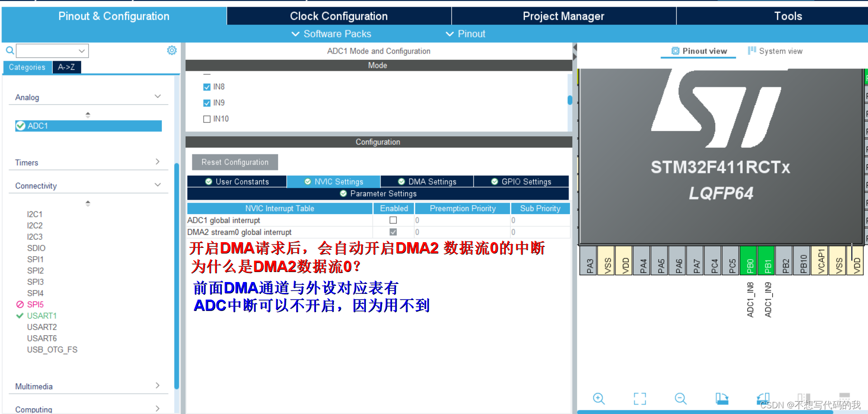Open the search dropdown combo box
The image size is (868, 414).
coord(52,51)
